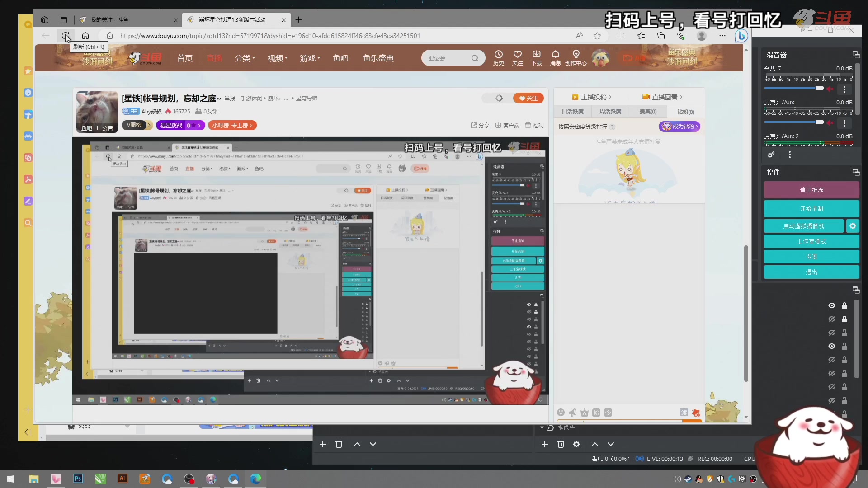Viewport: 868px width, 488px height.
Task: Expand 分类 dropdown in Douyu nav
Action: coord(245,58)
